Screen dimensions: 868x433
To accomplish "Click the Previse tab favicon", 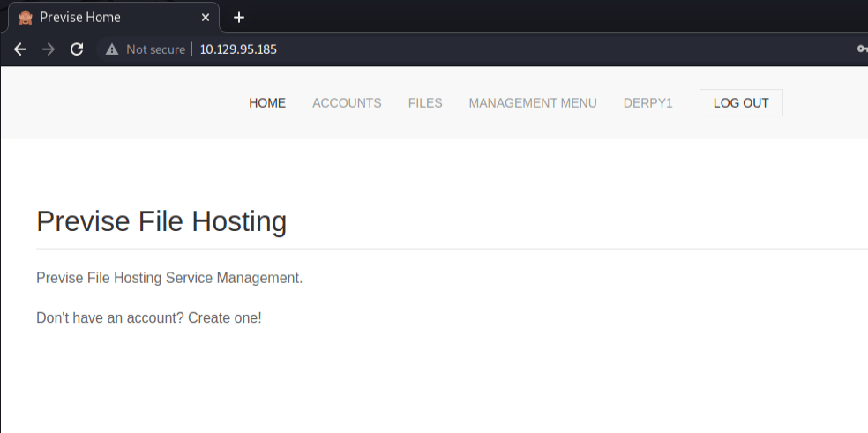I will coord(26,18).
